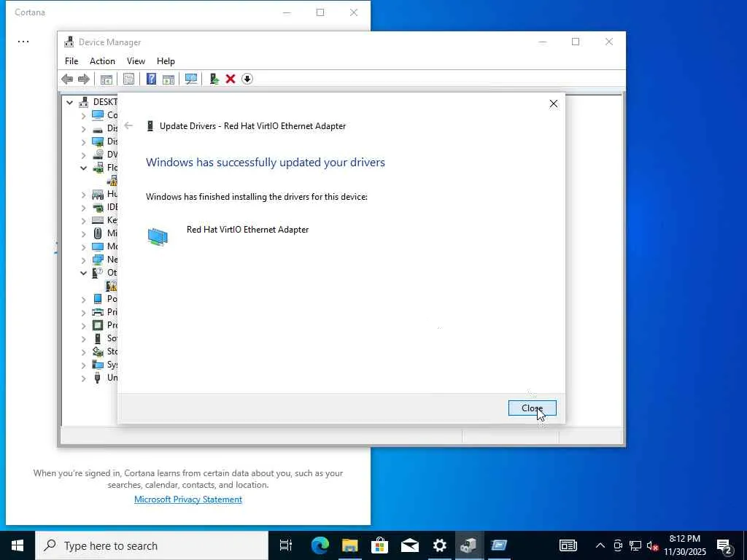Expand the Keyboards node starting with 'Ke'

pos(83,220)
